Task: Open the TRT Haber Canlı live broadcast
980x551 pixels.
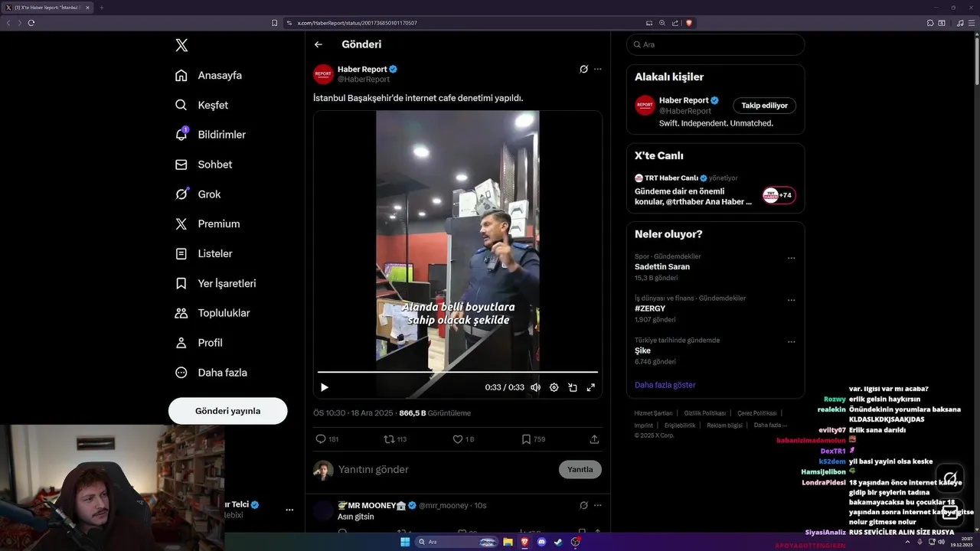Action: [715, 190]
